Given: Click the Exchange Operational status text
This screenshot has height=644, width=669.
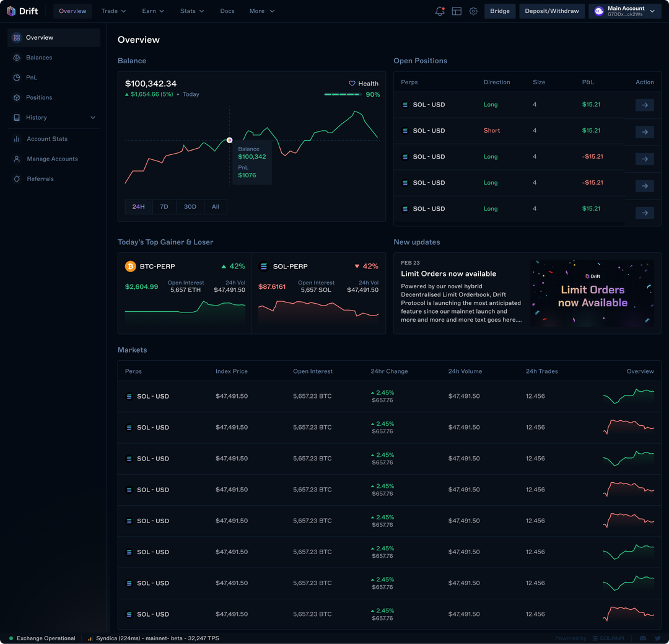Looking at the screenshot, I should 46,638.
